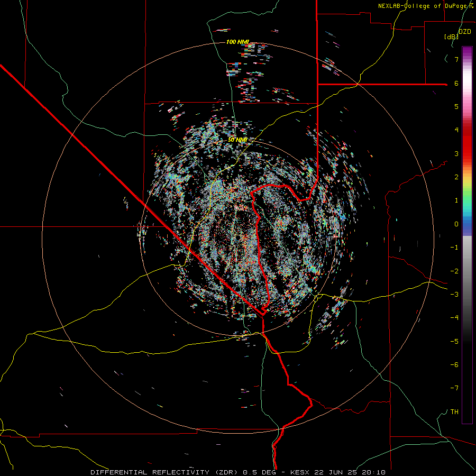Pick the -2 tick label on scale
Viewport: 476px width, 476px height.
[454, 271]
